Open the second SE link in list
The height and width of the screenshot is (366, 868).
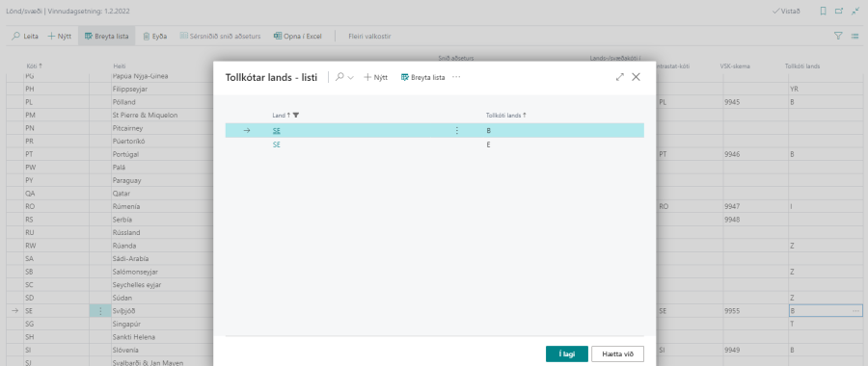coord(277,144)
